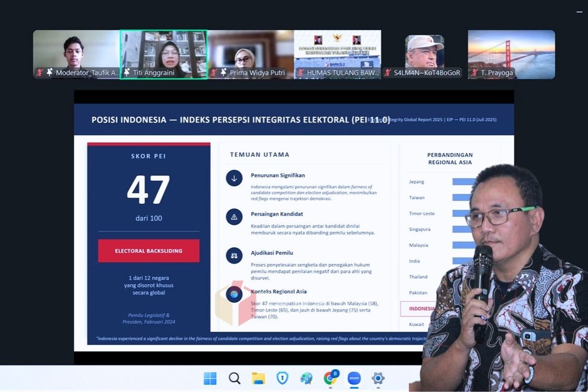The image size is (588, 392).
Task: Switch to Google Chrome on the taskbar
Action: [x=330, y=378]
